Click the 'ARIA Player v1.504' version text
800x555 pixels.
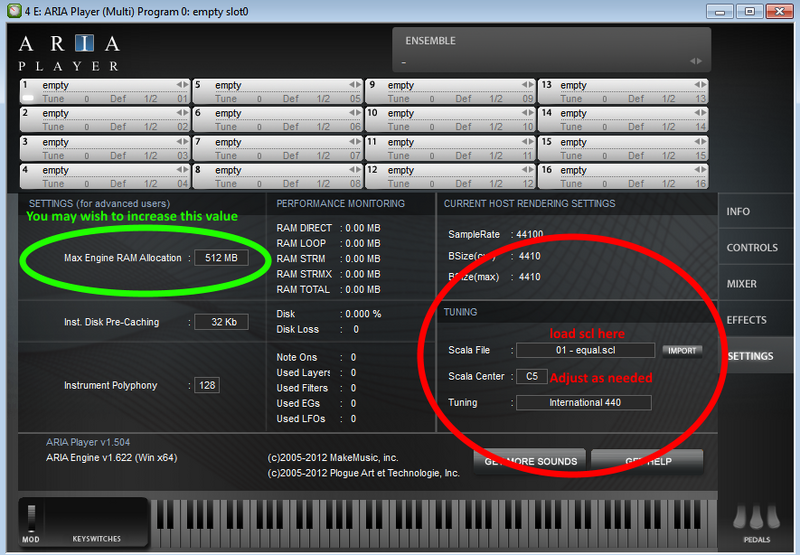coord(88,442)
